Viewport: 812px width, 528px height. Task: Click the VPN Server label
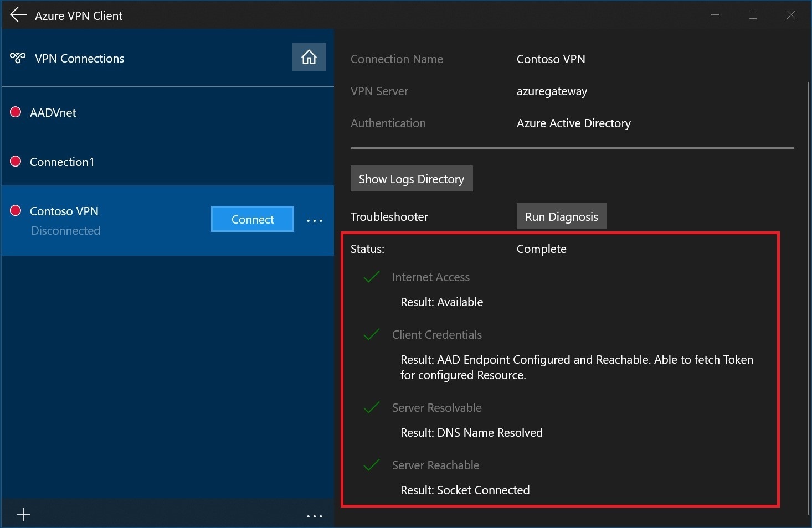[379, 91]
